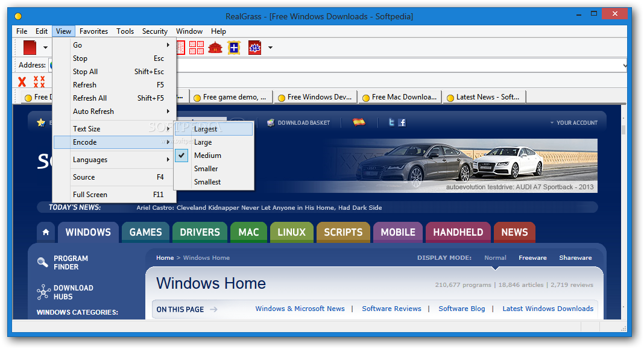
Task: Open the Help menu
Action: pyautogui.click(x=218, y=31)
